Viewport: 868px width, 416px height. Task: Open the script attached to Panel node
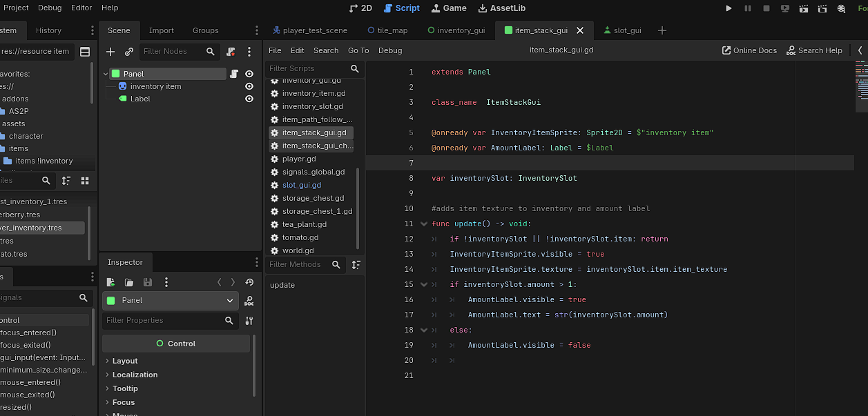pos(234,74)
